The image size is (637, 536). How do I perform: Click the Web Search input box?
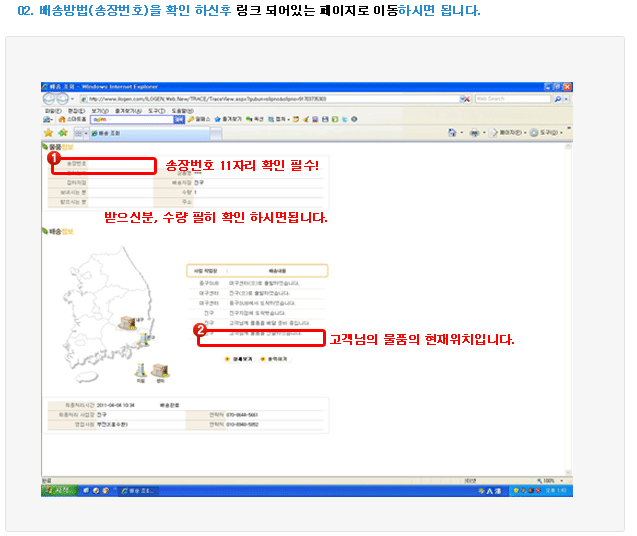pyautogui.click(x=510, y=99)
